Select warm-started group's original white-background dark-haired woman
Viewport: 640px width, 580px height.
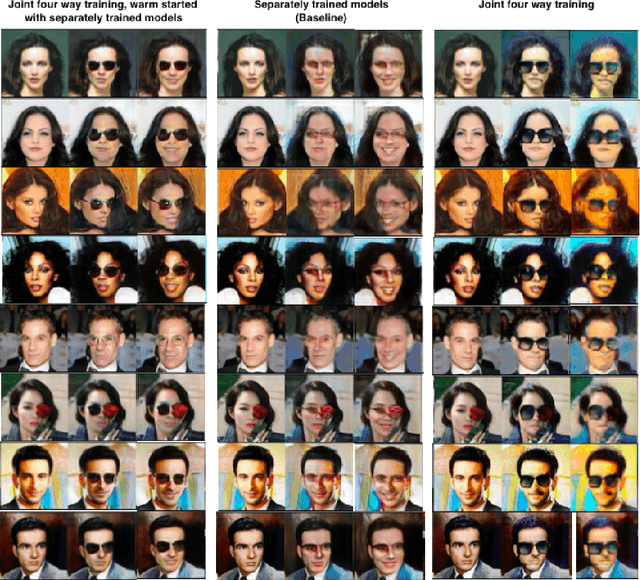pyautogui.click(x=36, y=132)
